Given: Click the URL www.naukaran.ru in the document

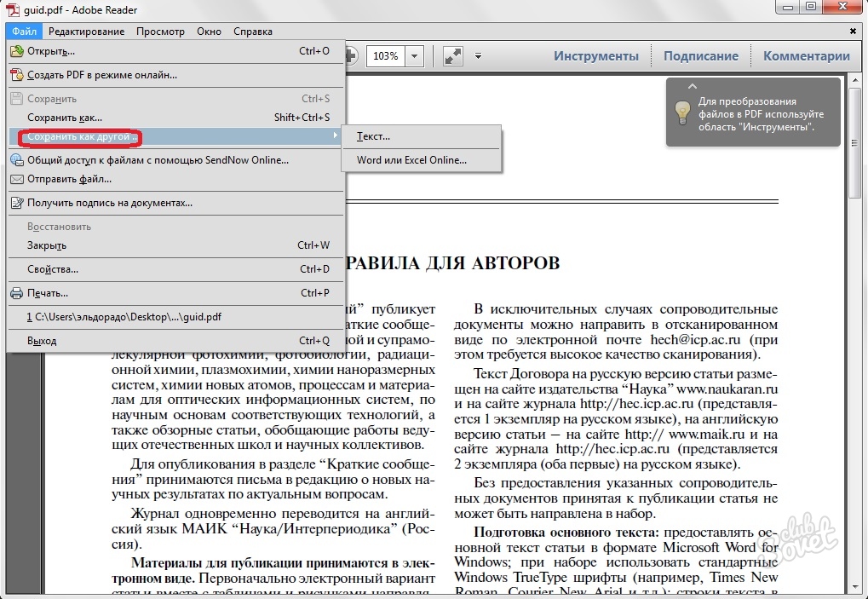Looking at the screenshot, I should coord(727,389).
